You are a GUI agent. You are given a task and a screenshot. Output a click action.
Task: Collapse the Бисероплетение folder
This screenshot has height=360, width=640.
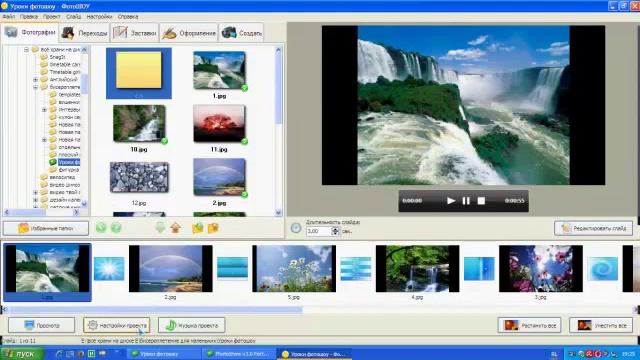pyautogui.click(x=36, y=87)
